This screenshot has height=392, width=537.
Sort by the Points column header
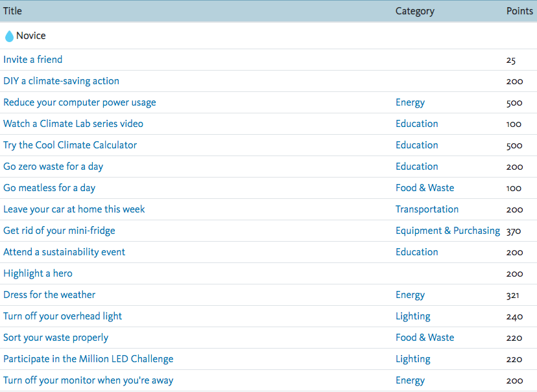(519, 11)
